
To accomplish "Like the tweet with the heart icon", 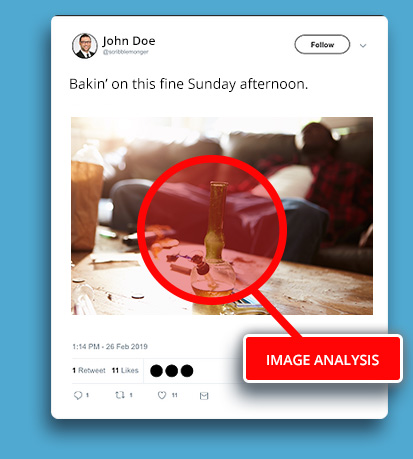I will tap(162, 395).
